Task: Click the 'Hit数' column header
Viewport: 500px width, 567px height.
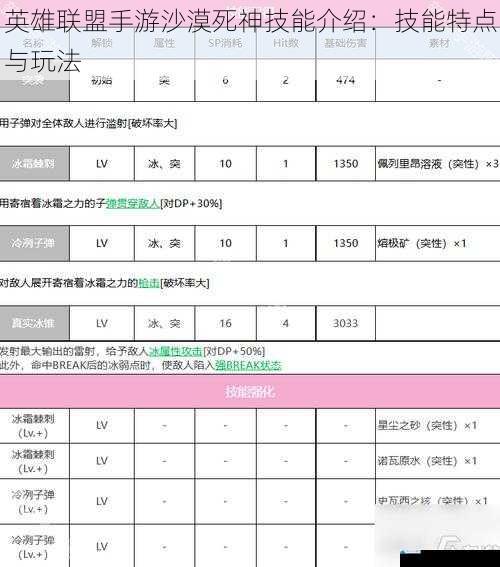Action: (x=286, y=43)
